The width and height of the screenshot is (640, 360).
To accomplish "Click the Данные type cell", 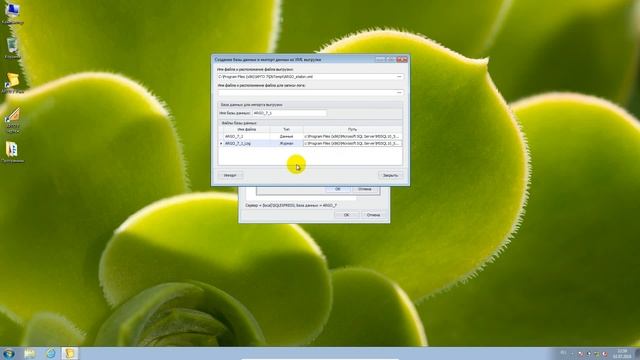I will point(287,136).
